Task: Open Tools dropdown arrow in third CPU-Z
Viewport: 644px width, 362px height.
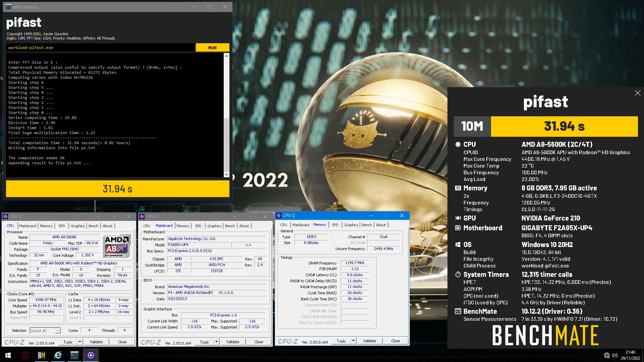Action: pos(353,341)
